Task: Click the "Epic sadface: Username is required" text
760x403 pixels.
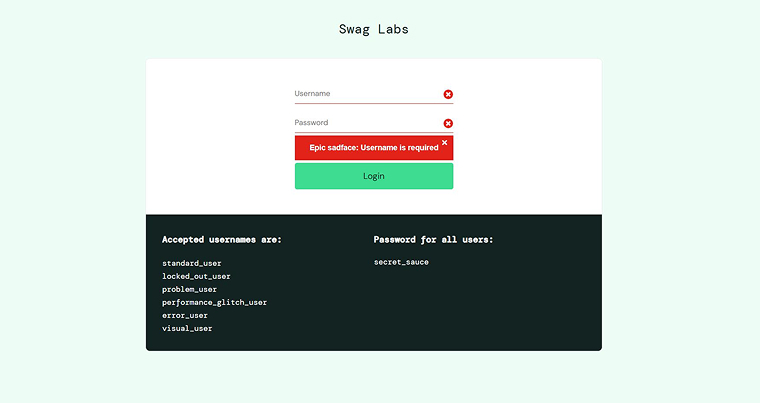Action: tap(374, 147)
